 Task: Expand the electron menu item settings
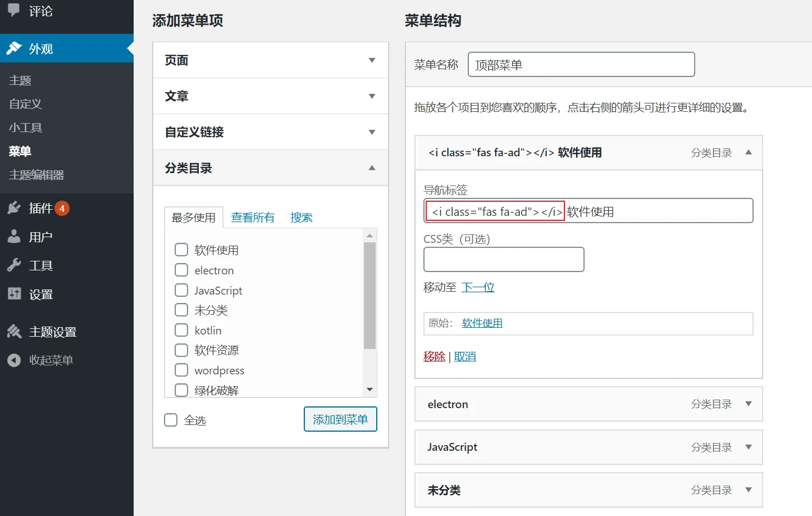click(748, 404)
